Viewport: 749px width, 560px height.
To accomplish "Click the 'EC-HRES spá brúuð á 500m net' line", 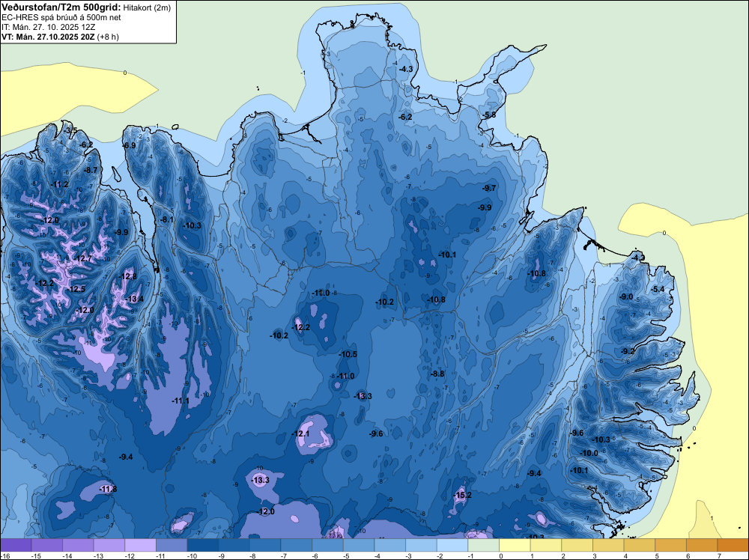I will [61, 18].
